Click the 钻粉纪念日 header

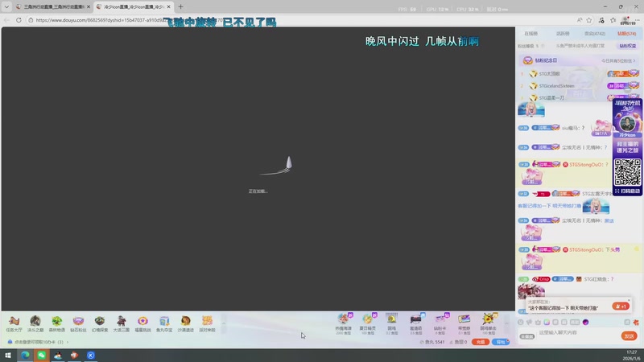[x=546, y=61]
